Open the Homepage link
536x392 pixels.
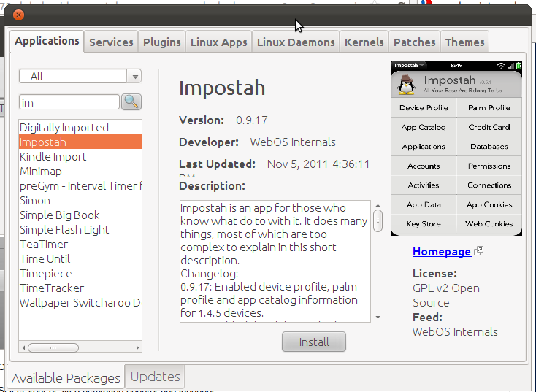[x=442, y=252]
